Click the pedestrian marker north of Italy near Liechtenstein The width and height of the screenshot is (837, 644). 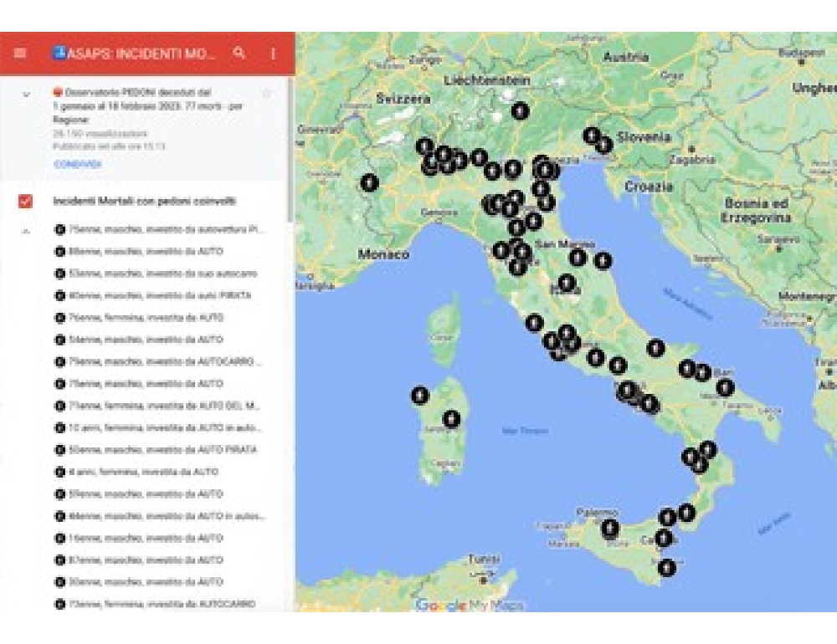tap(520, 111)
